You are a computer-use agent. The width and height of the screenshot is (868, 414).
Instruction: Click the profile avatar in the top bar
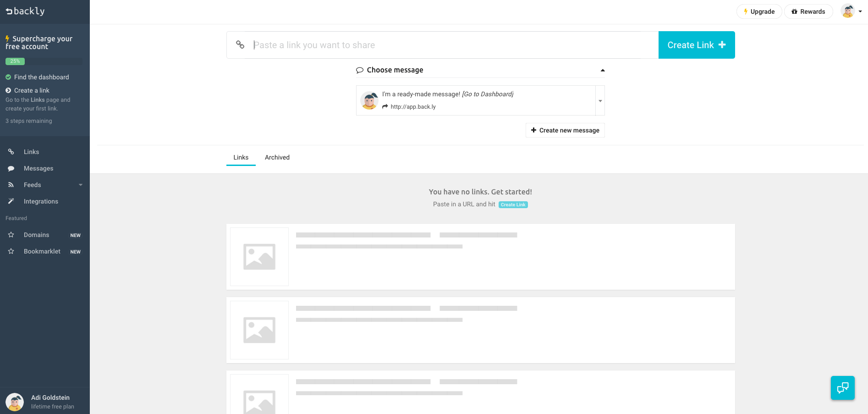[x=848, y=11]
